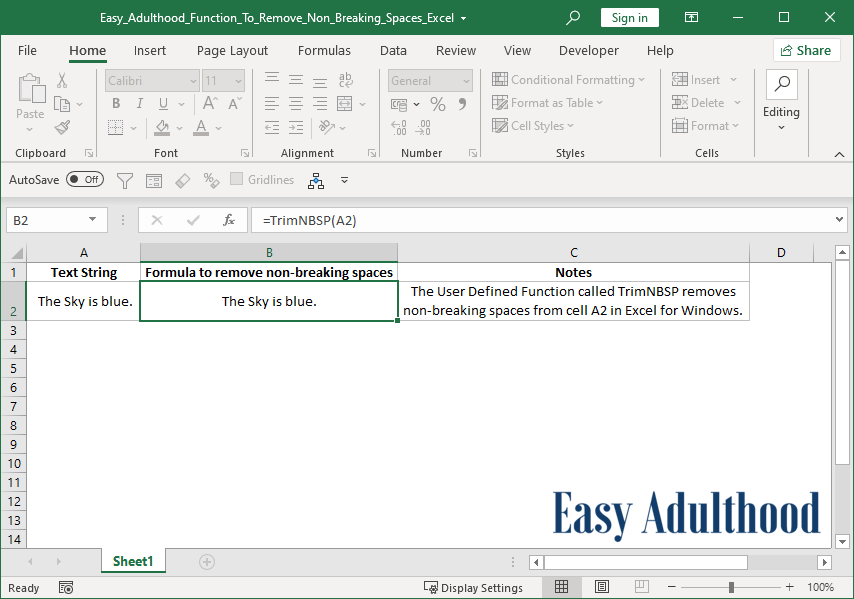Toggle AutoSave switch
This screenshot has height=599, width=854.
pos(85,179)
